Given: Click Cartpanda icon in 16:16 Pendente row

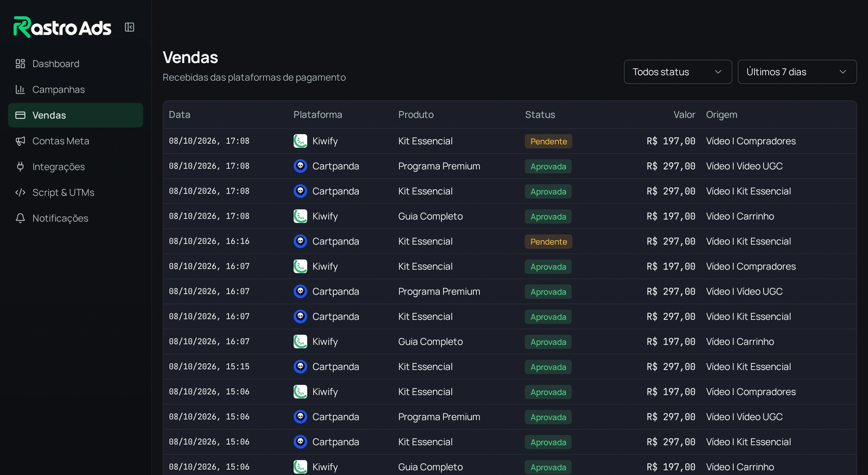Looking at the screenshot, I should 300,241.
